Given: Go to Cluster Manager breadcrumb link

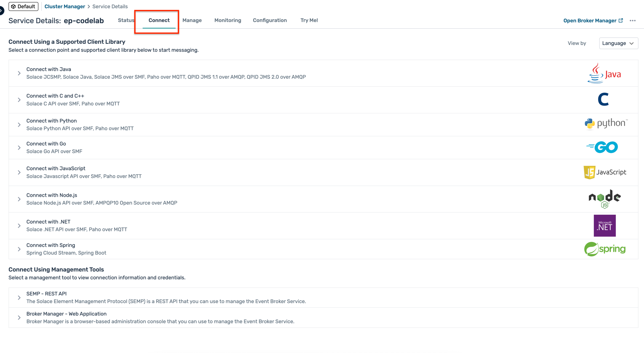Looking at the screenshot, I should point(65,6).
